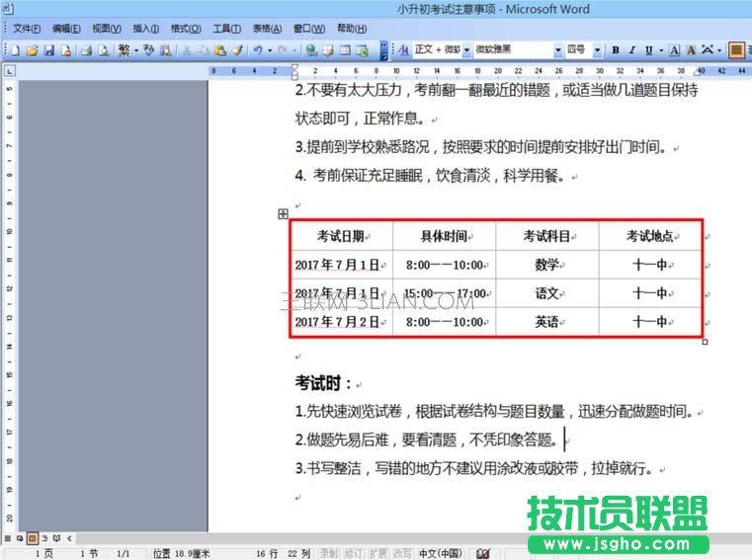Expand standard toolbar options chevron
Viewport: 752px width, 560px height.
[x=383, y=50]
